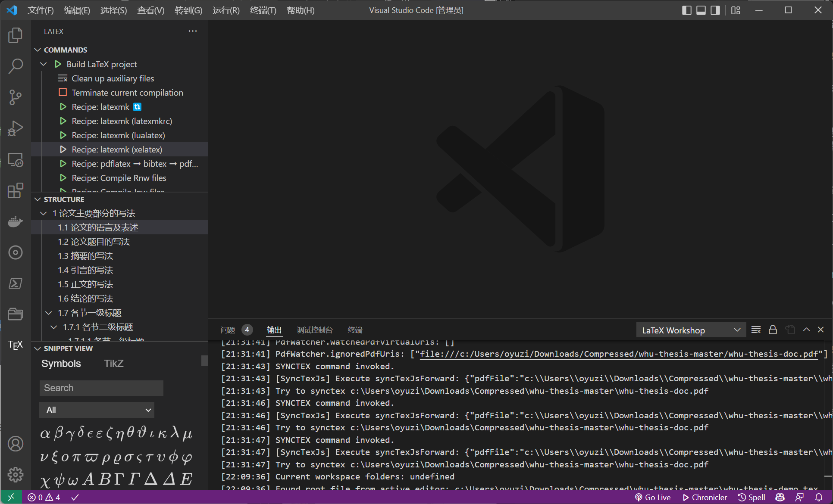Switch to the 终端 panel tab
The height and width of the screenshot is (504, 833).
tap(355, 330)
